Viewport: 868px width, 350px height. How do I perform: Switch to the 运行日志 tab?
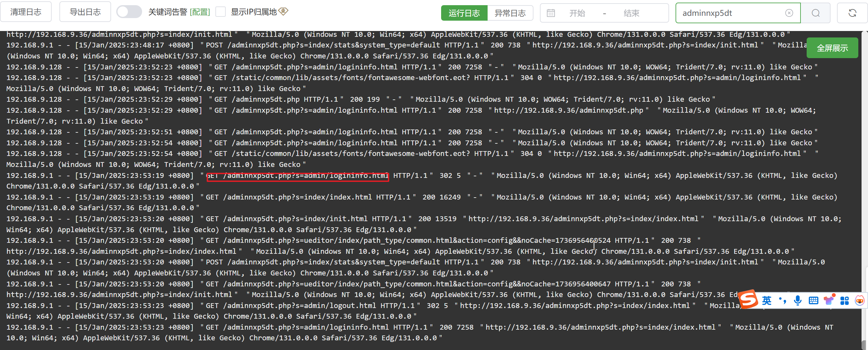coord(464,13)
